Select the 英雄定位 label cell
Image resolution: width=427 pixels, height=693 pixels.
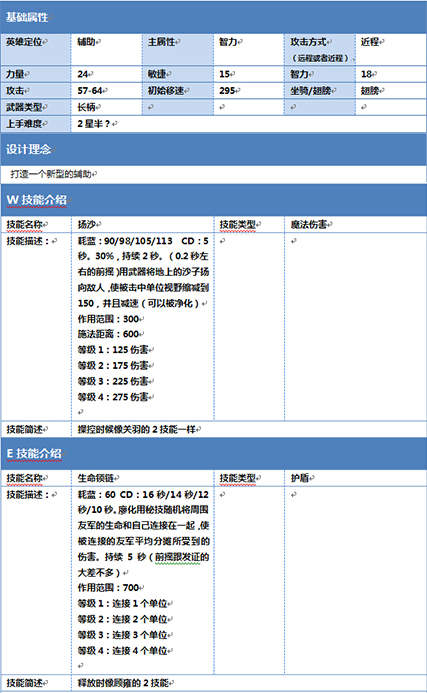click(x=36, y=50)
